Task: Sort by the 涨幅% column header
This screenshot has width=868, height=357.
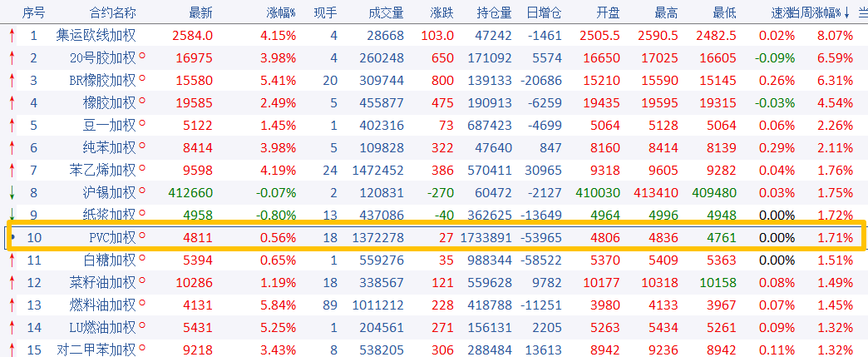Action: (281, 13)
